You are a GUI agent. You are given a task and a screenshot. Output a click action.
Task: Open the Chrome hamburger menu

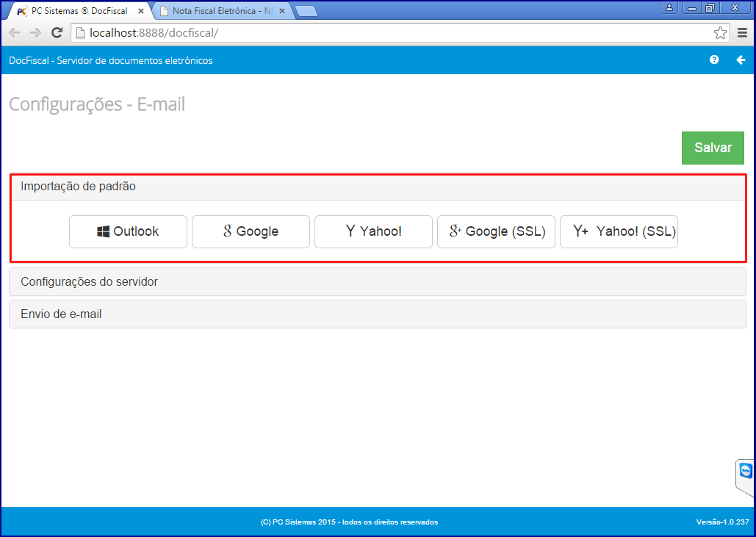point(743,33)
